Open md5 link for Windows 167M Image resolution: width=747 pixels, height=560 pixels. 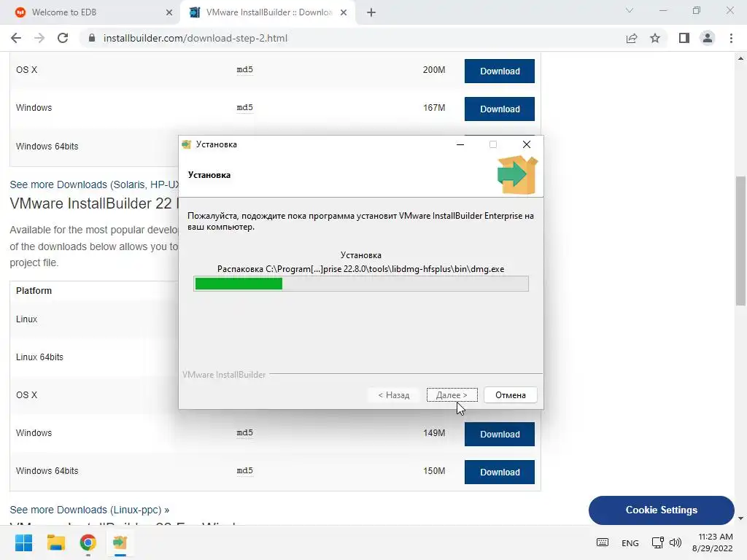[245, 108]
